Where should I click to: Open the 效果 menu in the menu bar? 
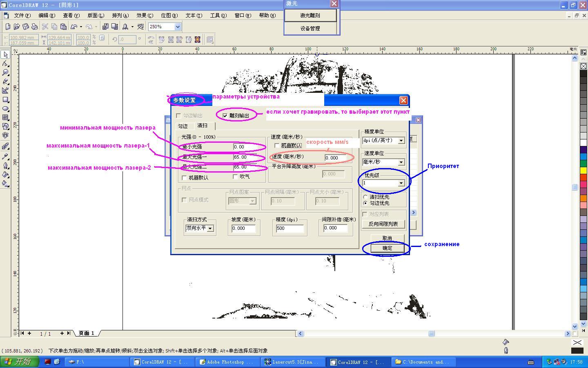(145, 16)
